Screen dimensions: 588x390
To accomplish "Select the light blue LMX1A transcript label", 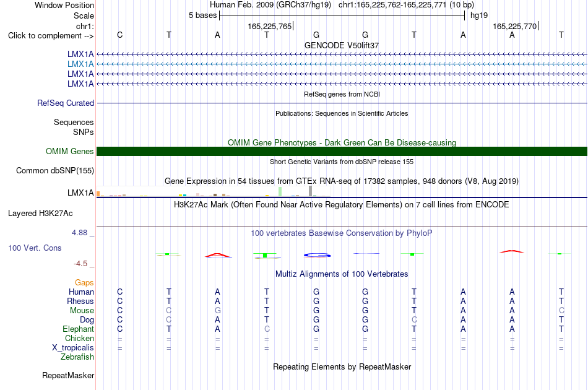I will pyautogui.click(x=80, y=64).
